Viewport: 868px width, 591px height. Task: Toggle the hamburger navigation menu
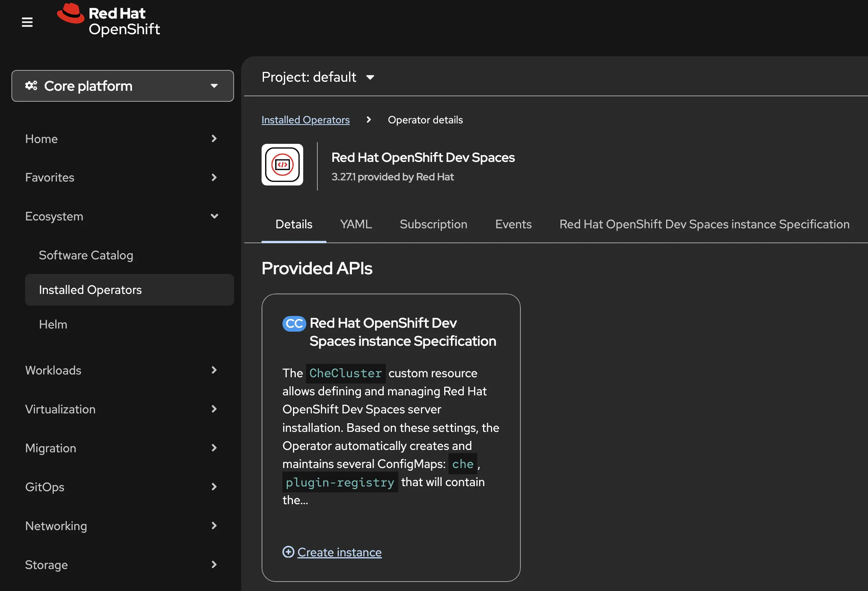point(27,22)
